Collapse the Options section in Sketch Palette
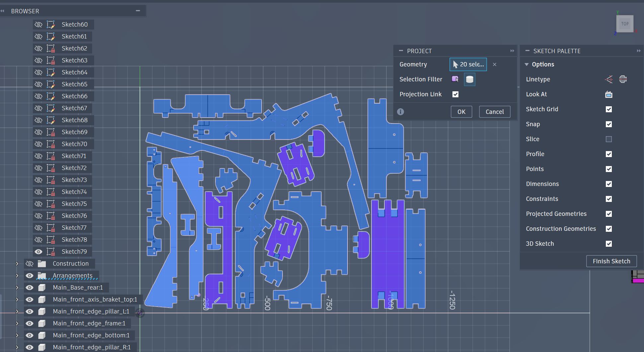The image size is (644, 352). coord(526,64)
